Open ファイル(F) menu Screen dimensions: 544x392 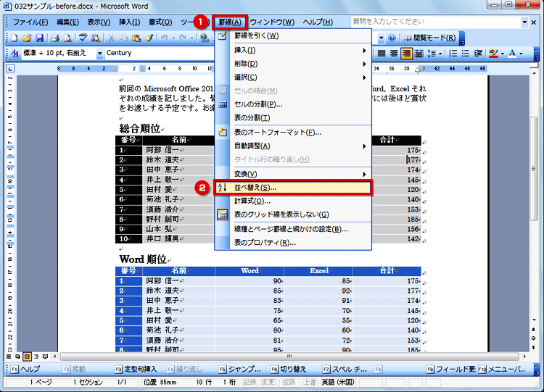[x=30, y=22]
